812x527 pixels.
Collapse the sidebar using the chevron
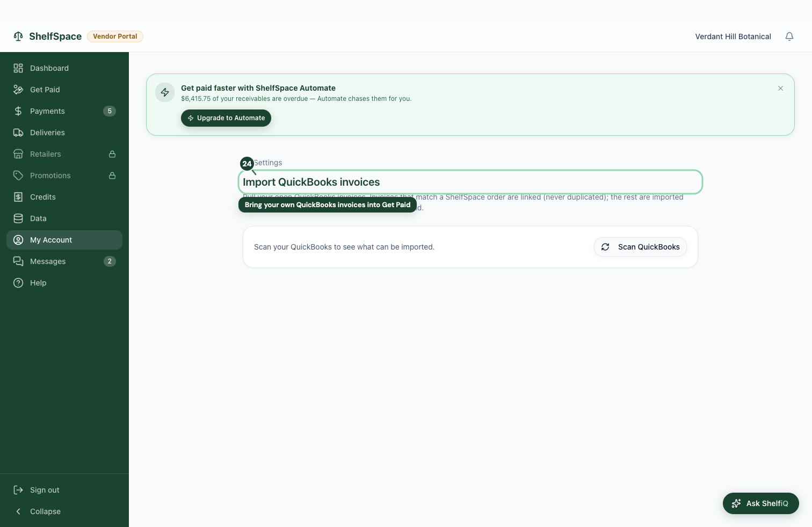[18, 511]
